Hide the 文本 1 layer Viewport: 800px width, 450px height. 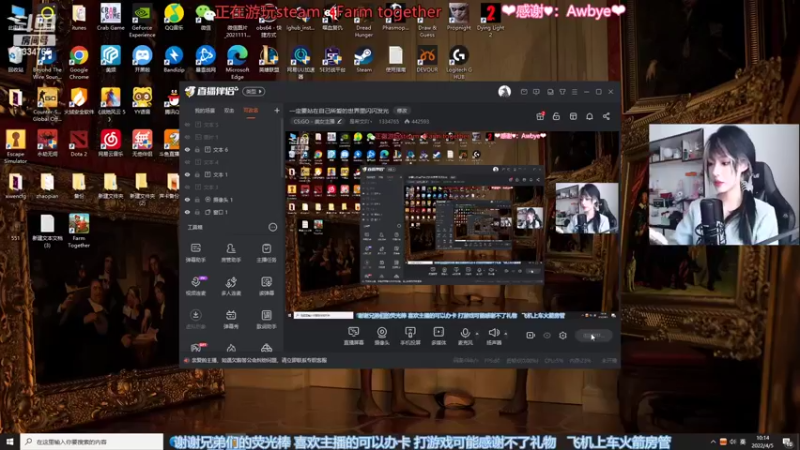coord(187,174)
